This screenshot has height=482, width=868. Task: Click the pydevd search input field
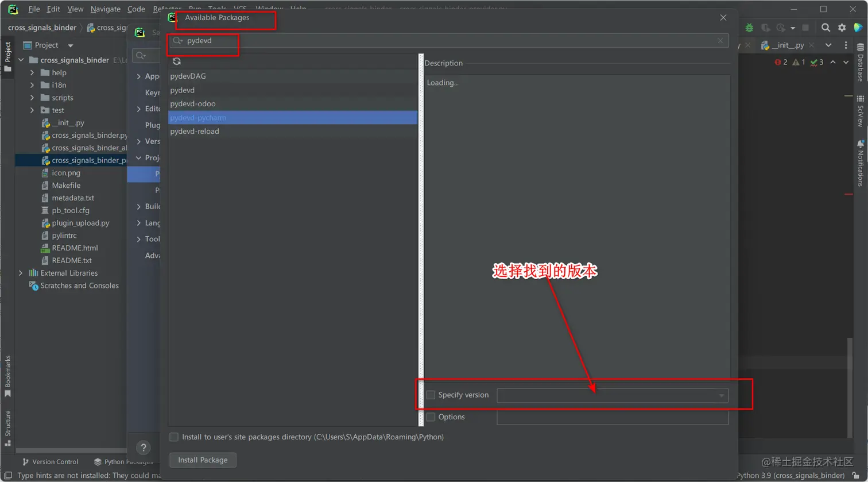click(449, 41)
